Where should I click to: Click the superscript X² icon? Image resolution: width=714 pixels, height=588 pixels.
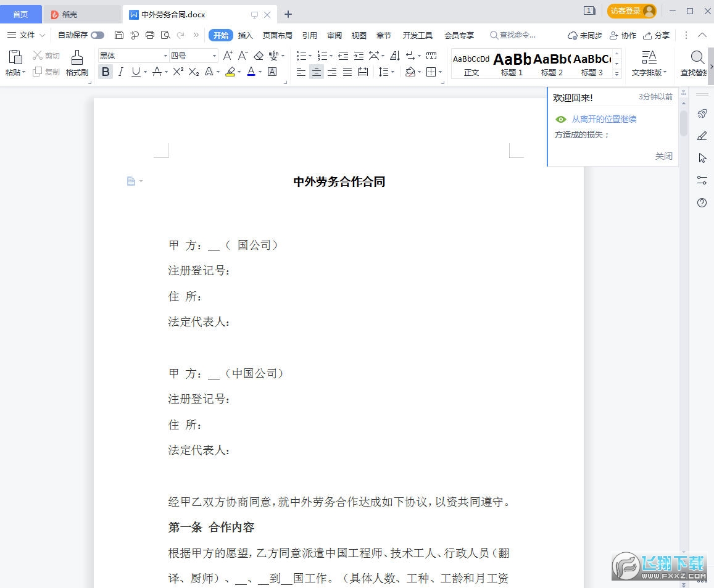[x=178, y=72]
